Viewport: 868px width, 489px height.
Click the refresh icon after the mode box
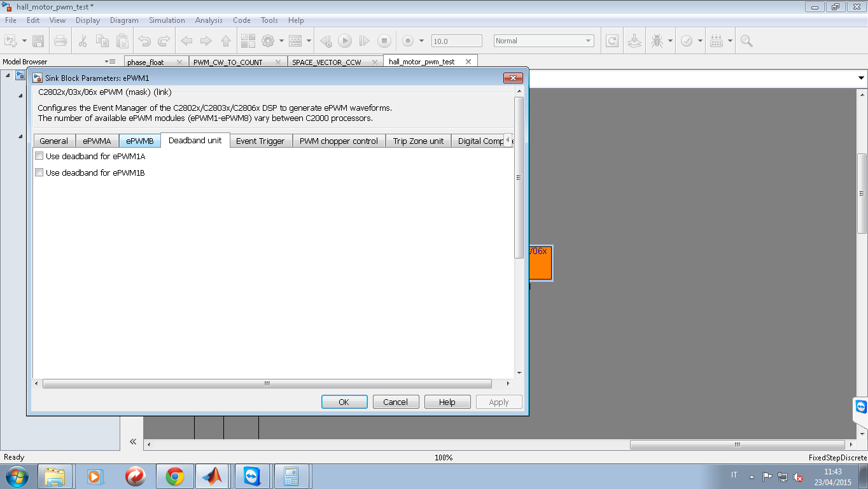point(612,41)
